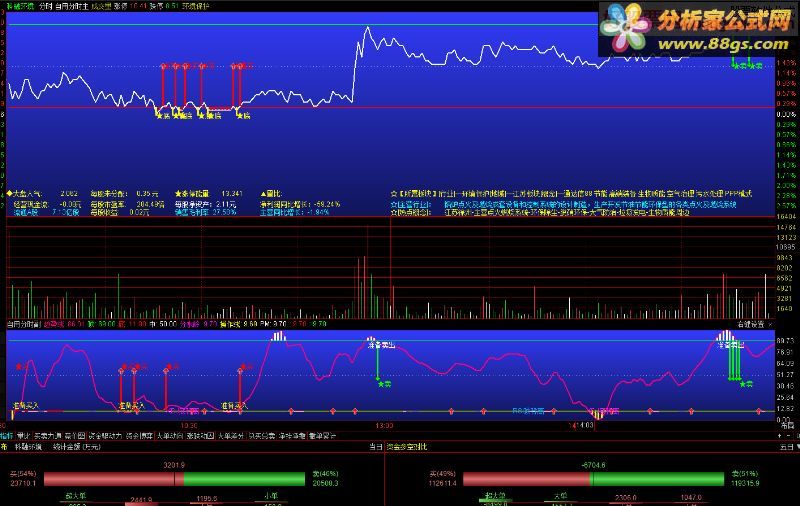This screenshot has width=800, height=506.
Task: Click the 准备卖出 marker at the far right peak
Action: [x=731, y=345]
